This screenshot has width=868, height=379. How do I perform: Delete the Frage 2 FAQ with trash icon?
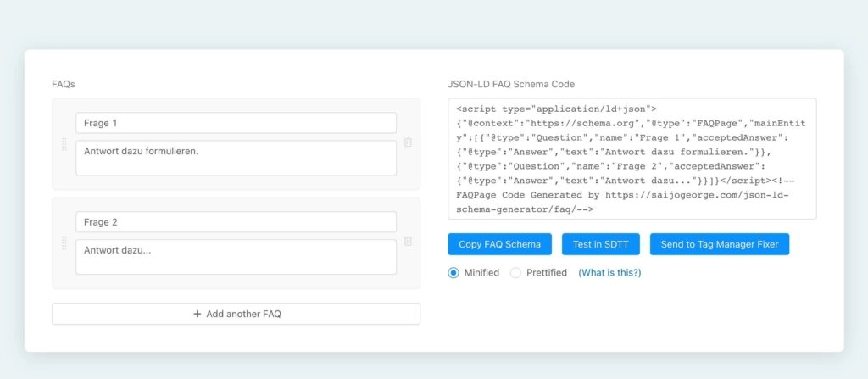tap(408, 242)
